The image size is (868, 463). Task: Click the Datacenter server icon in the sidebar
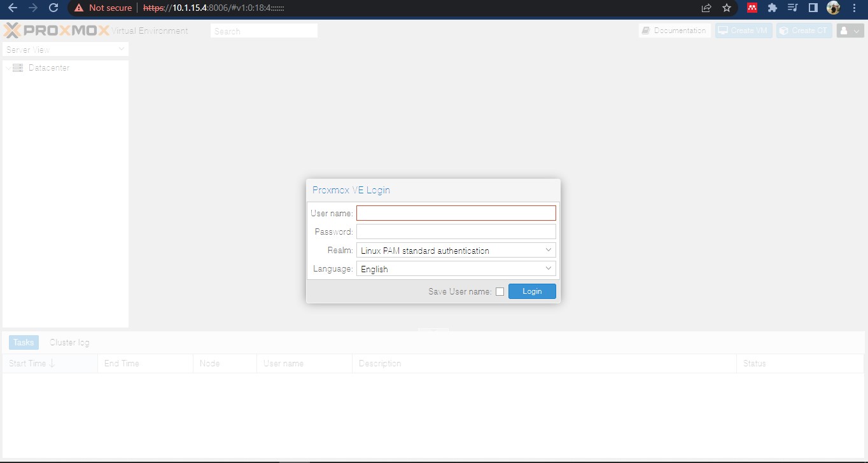[x=17, y=67]
